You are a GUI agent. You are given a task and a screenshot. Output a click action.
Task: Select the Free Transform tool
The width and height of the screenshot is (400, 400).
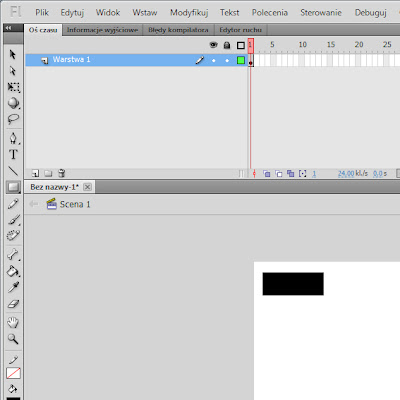(13, 87)
